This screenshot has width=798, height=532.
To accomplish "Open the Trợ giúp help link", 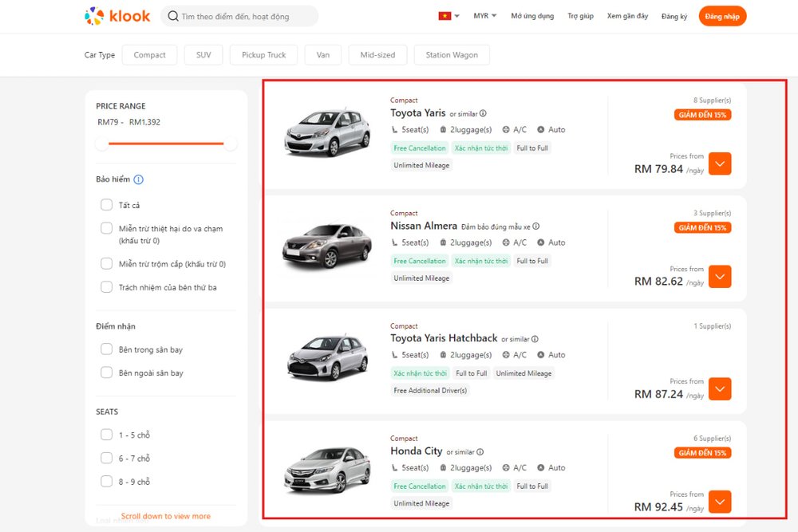I will [x=580, y=16].
